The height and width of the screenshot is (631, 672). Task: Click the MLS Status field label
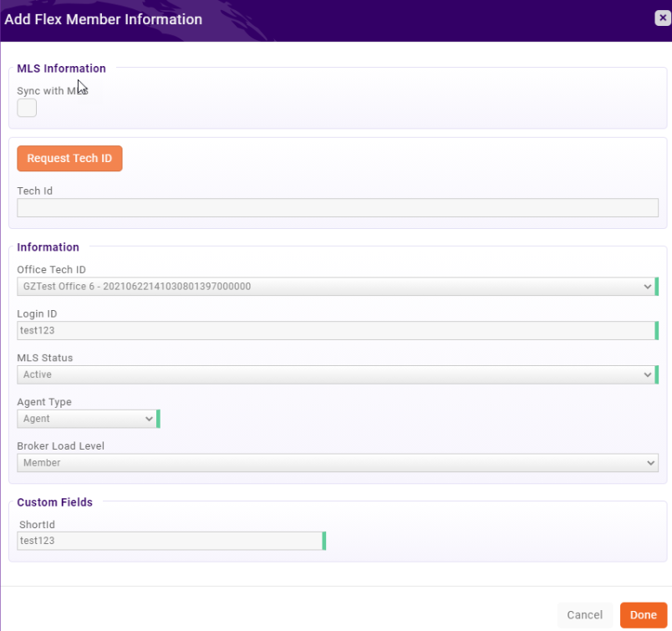[45, 358]
